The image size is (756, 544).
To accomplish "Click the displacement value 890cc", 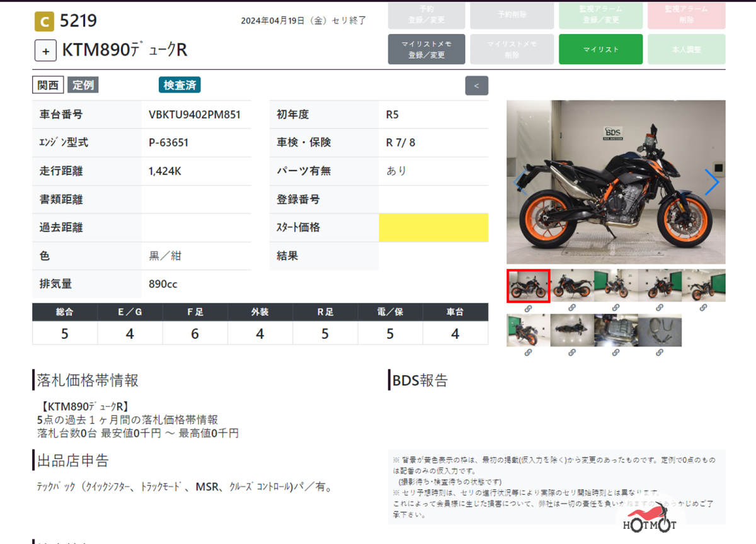I will [163, 284].
